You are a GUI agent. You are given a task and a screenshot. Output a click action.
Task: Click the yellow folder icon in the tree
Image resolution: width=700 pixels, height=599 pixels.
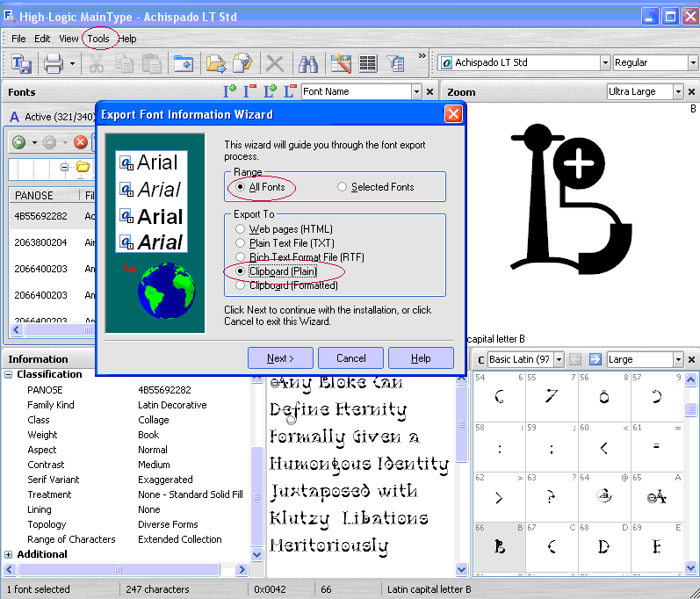pyautogui.click(x=83, y=168)
